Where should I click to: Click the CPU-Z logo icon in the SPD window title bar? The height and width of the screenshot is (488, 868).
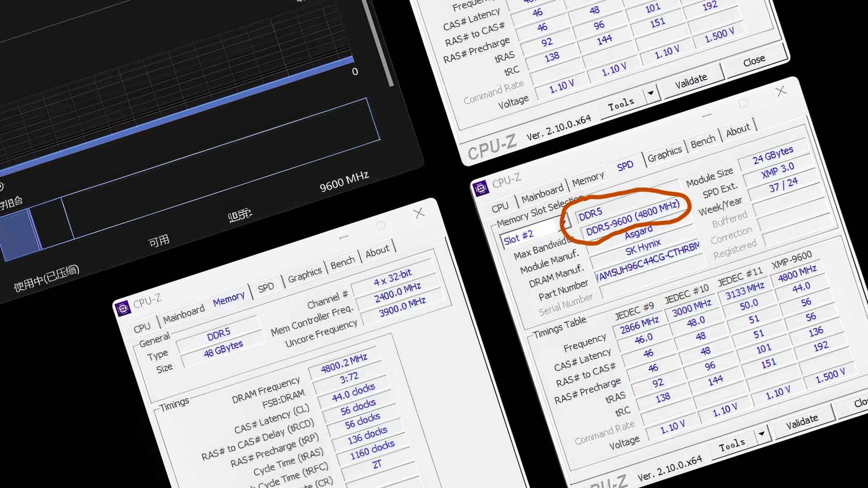point(481,188)
